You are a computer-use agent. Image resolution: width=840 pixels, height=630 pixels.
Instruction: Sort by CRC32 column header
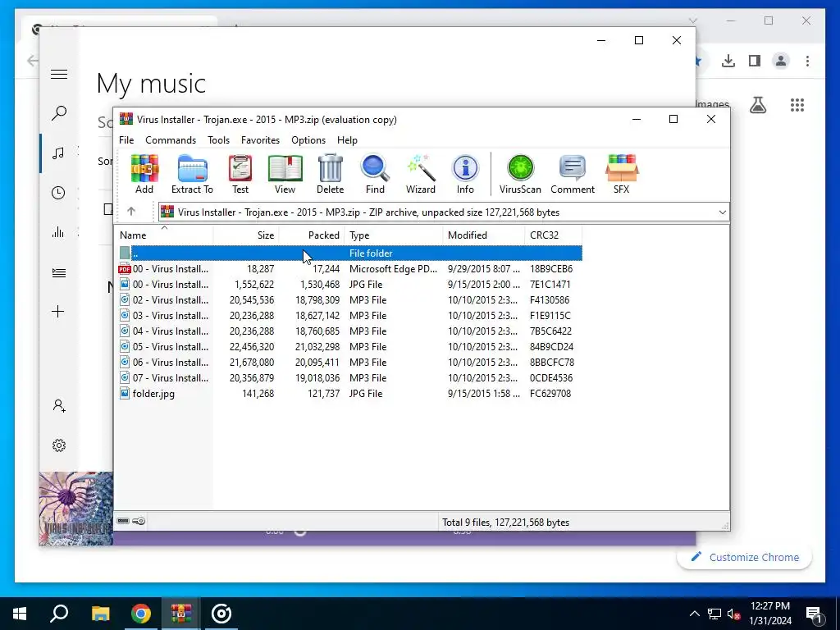554,235
